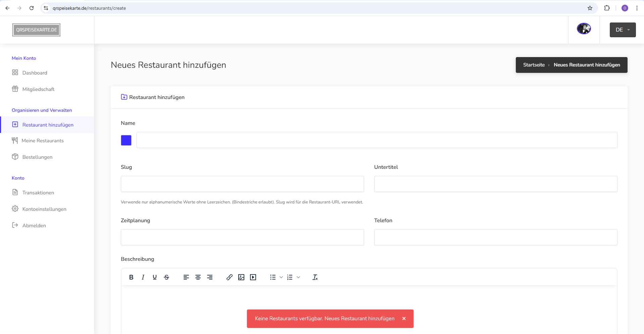Toggle underline formatting in editor
644x334 pixels.
[x=155, y=277]
